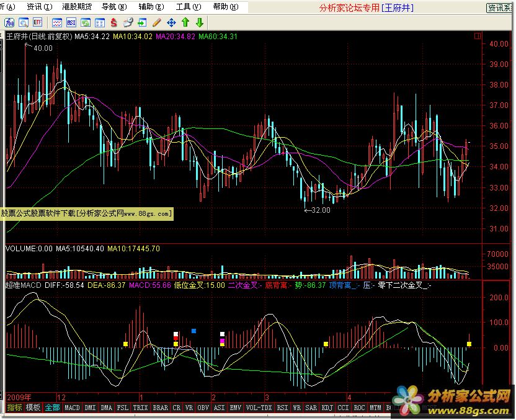
Task: Click the VOLUME:0.00 label
Action: (29, 249)
